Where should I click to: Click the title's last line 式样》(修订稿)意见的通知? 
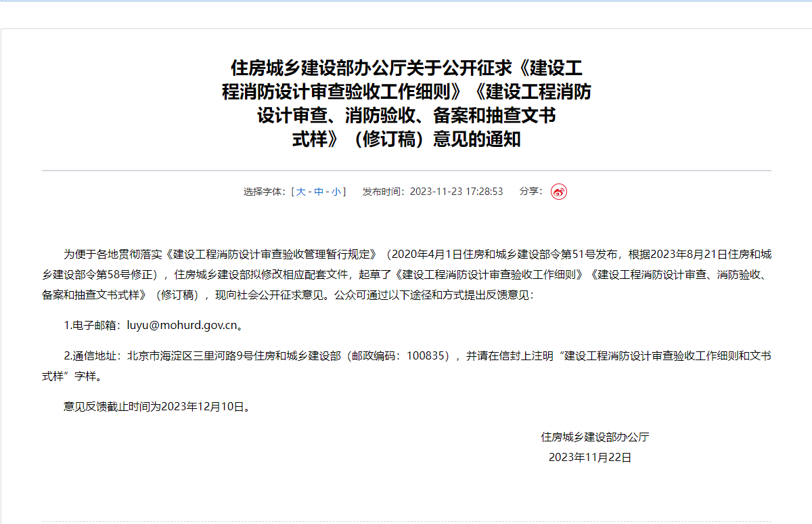click(x=406, y=139)
